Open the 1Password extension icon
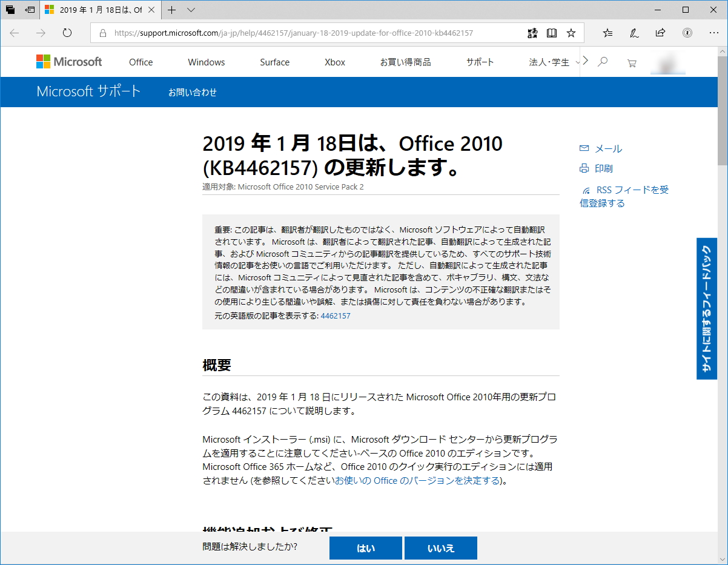 [x=688, y=33]
